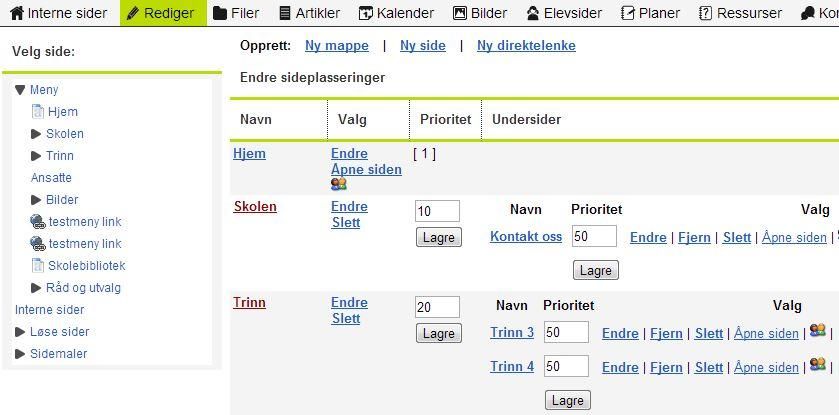
Task: Click the Ny mappe link
Action: (x=337, y=46)
